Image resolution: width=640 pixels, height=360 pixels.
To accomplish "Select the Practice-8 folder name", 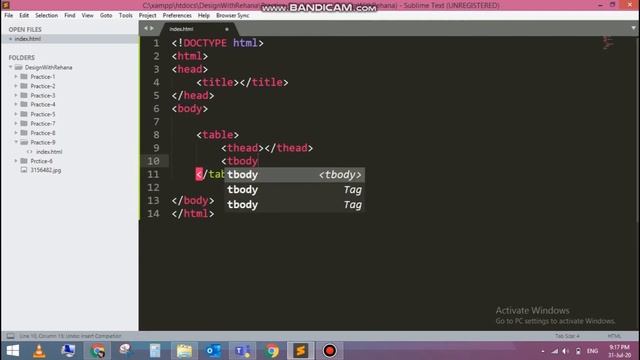I will click(43, 133).
